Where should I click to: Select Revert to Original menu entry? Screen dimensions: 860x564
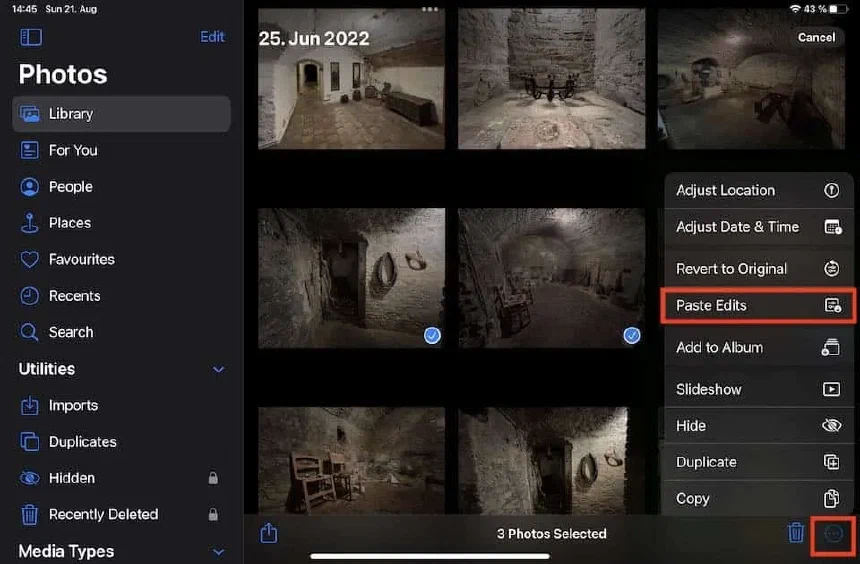(759, 269)
